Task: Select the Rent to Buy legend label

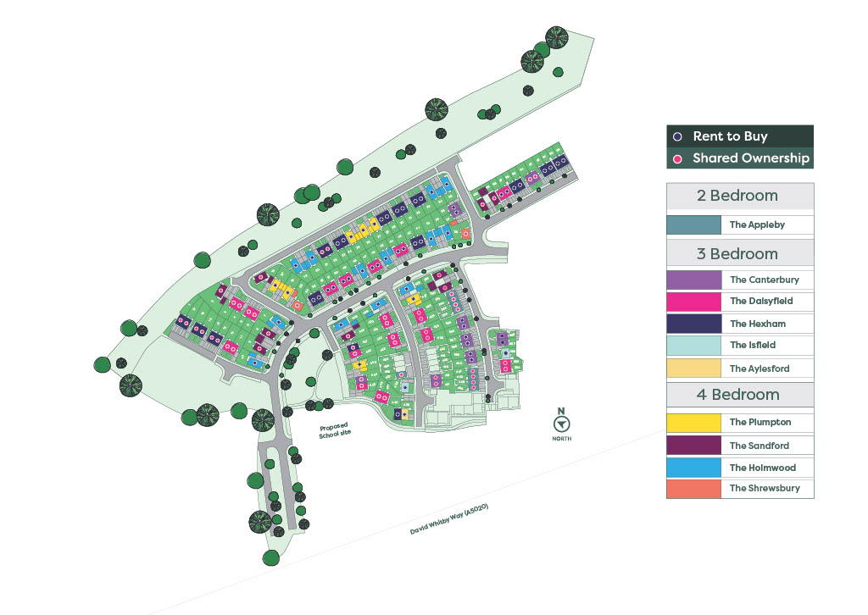Action: click(x=730, y=136)
